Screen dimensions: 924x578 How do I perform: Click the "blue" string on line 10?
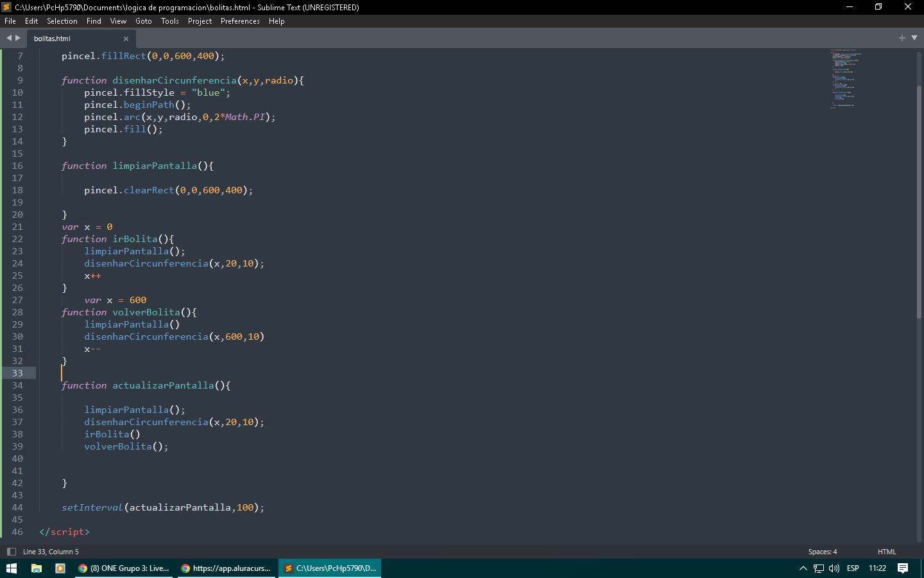pyautogui.click(x=208, y=92)
